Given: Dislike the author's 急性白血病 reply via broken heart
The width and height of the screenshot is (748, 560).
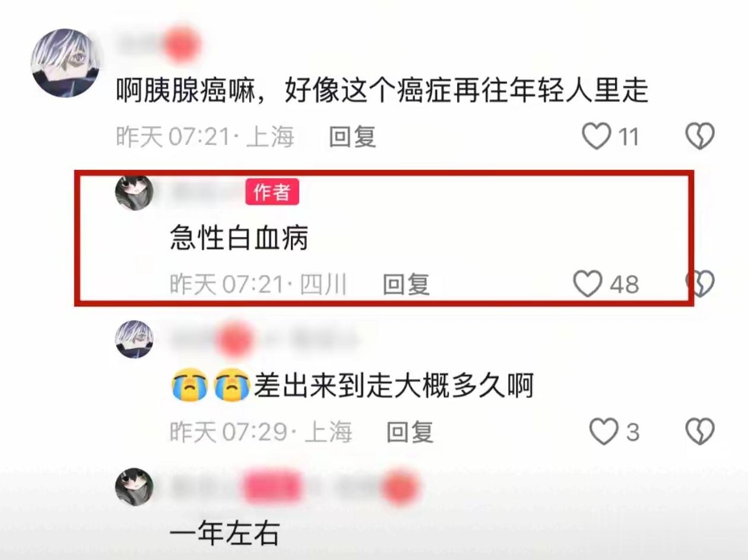Looking at the screenshot, I should click(701, 284).
